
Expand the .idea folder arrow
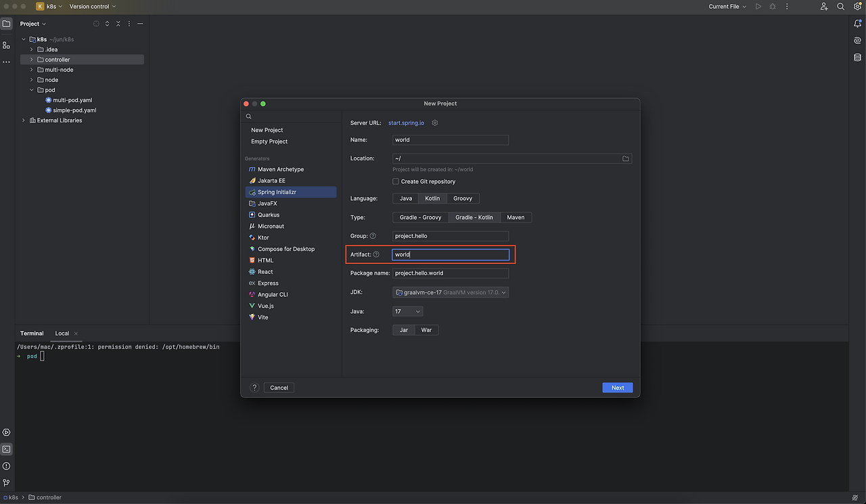click(x=31, y=49)
